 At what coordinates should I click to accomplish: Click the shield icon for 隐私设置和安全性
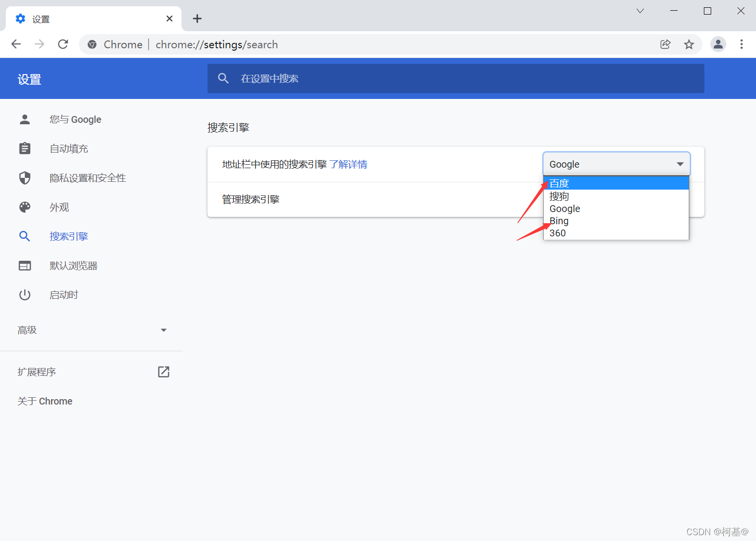pyautogui.click(x=25, y=178)
